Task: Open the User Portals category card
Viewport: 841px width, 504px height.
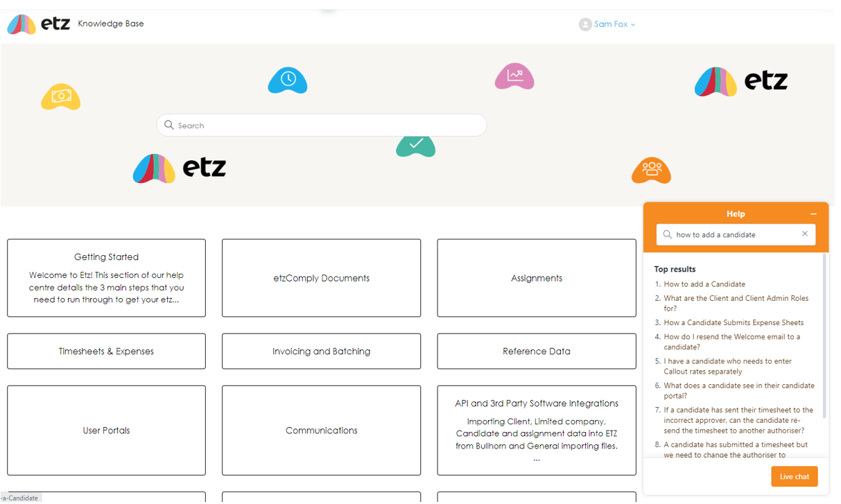Action: 106,431
